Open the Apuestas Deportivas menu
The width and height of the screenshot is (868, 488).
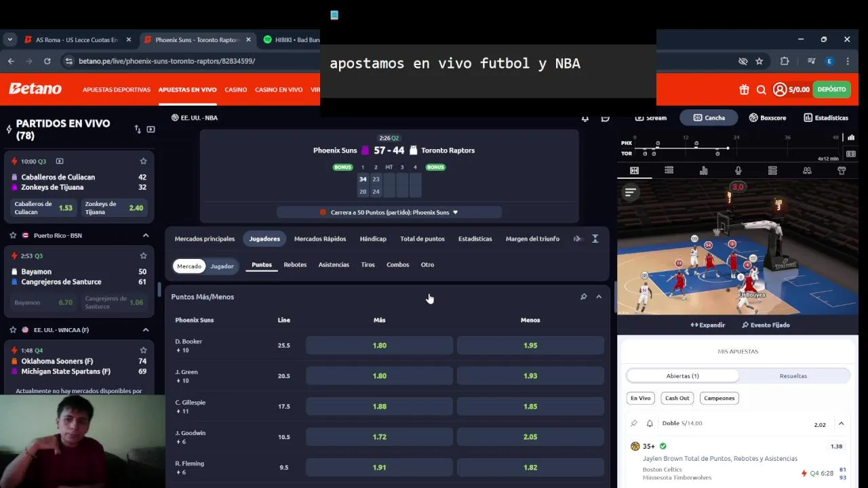point(117,89)
